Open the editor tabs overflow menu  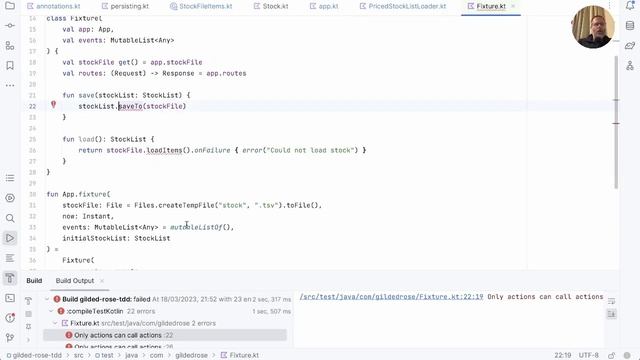pos(609,6)
